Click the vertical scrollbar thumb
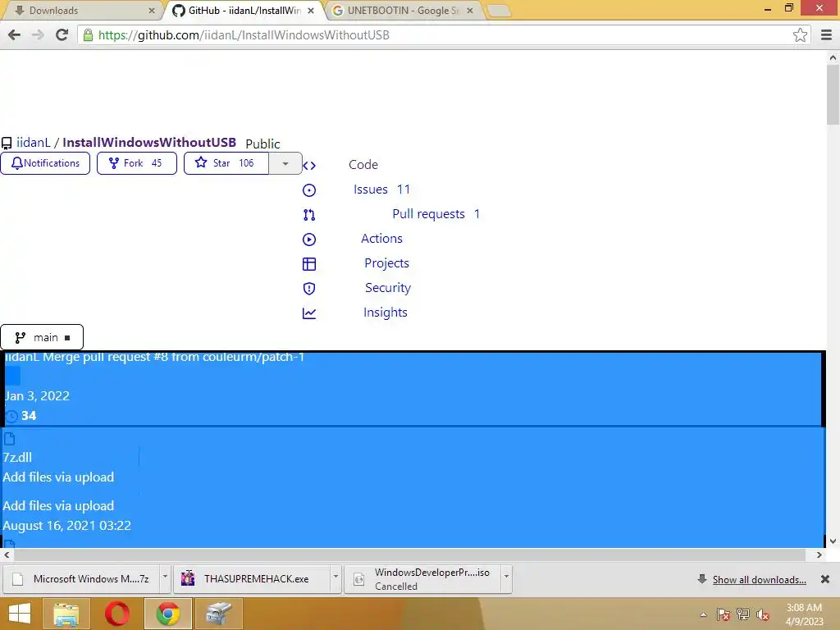 833,95
